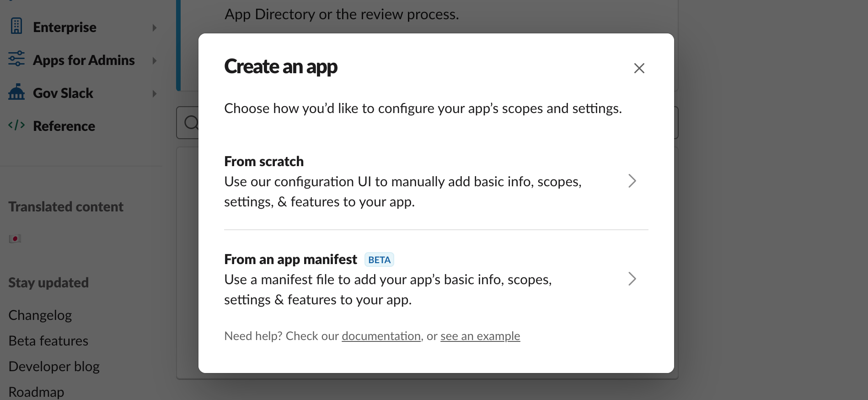This screenshot has width=868, height=400.
Task: Click the Create an app title
Action: click(x=281, y=67)
